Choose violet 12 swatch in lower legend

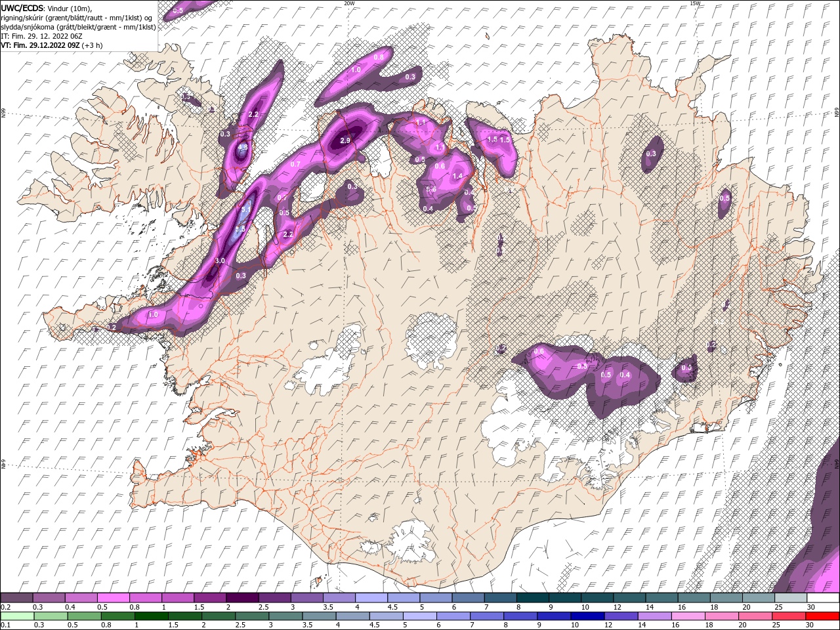click(621, 616)
